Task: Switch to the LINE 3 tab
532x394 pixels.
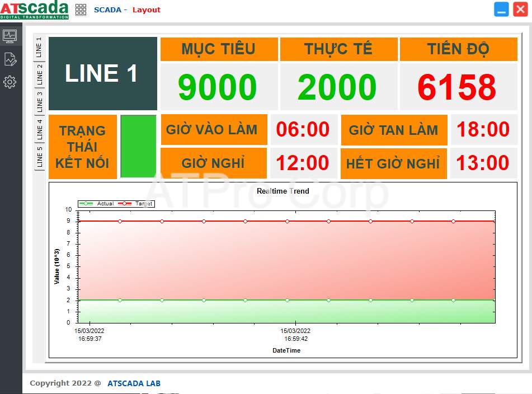Action: tap(39, 101)
